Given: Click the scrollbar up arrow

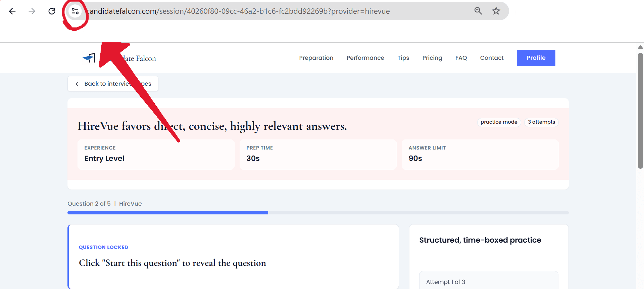Looking at the screenshot, I should coord(640,47).
